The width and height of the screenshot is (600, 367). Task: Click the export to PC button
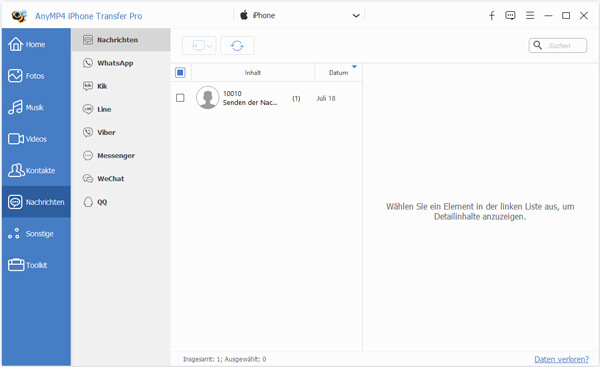199,46
